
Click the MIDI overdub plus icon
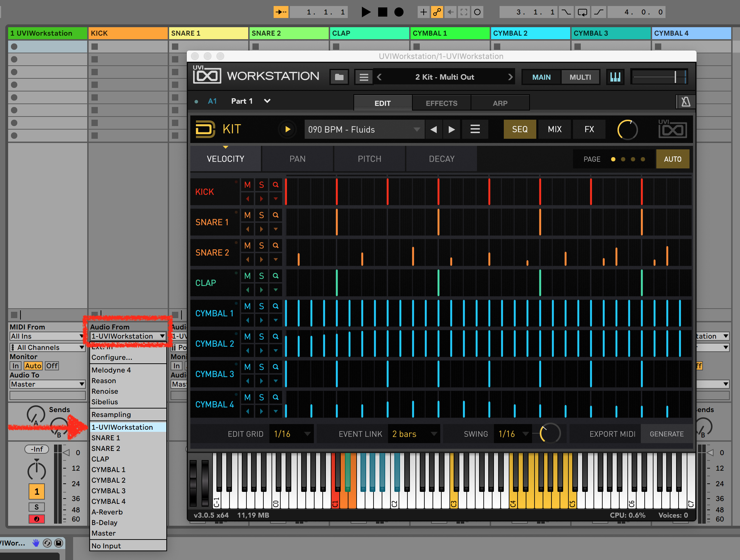pyautogui.click(x=423, y=12)
